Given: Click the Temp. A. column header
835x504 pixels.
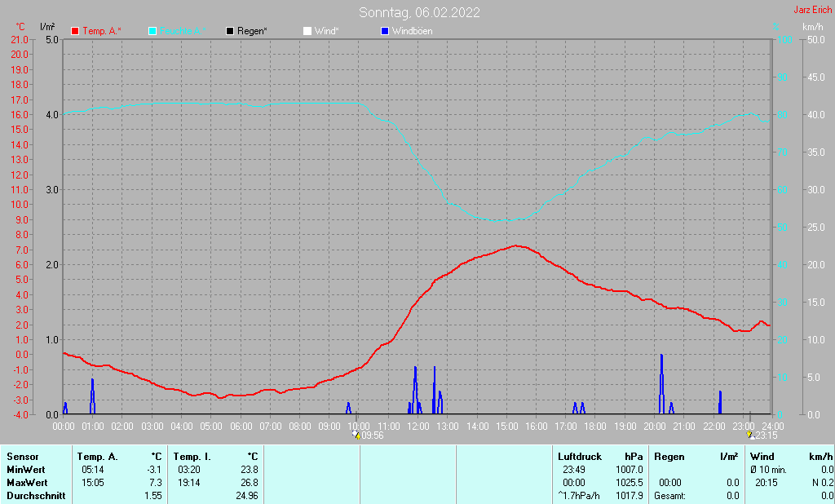Looking at the screenshot, I should [x=96, y=457].
